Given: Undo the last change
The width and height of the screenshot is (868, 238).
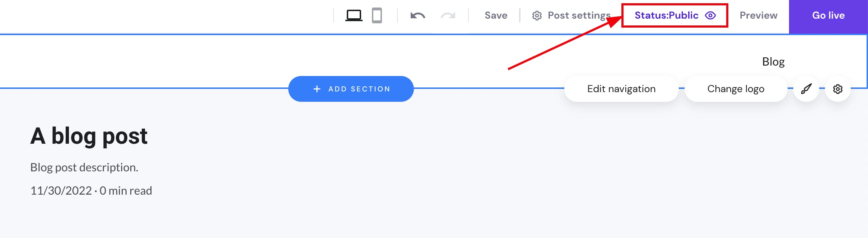Looking at the screenshot, I should pyautogui.click(x=418, y=15).
